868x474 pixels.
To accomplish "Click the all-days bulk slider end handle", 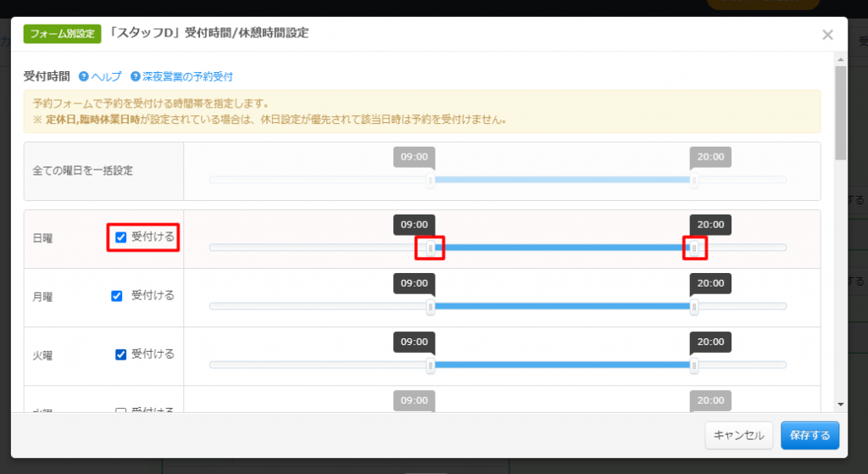I will (694, 181).
